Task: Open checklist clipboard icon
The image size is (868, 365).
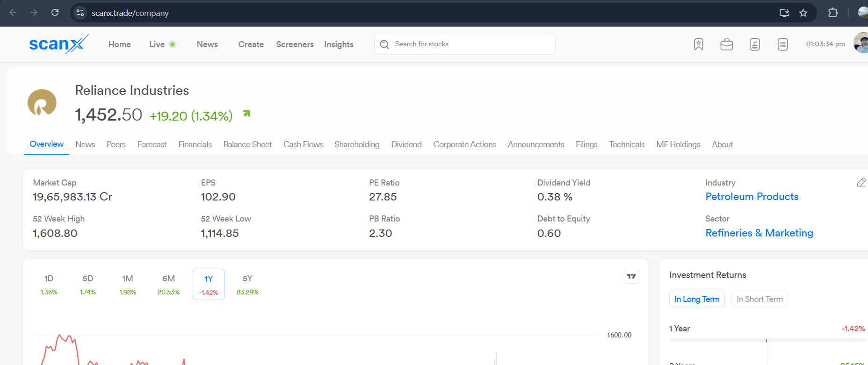Action: 755,44
